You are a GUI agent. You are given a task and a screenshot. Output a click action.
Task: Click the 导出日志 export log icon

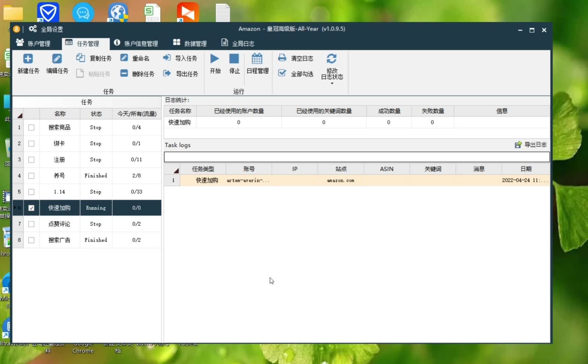(x=518, y=145)
